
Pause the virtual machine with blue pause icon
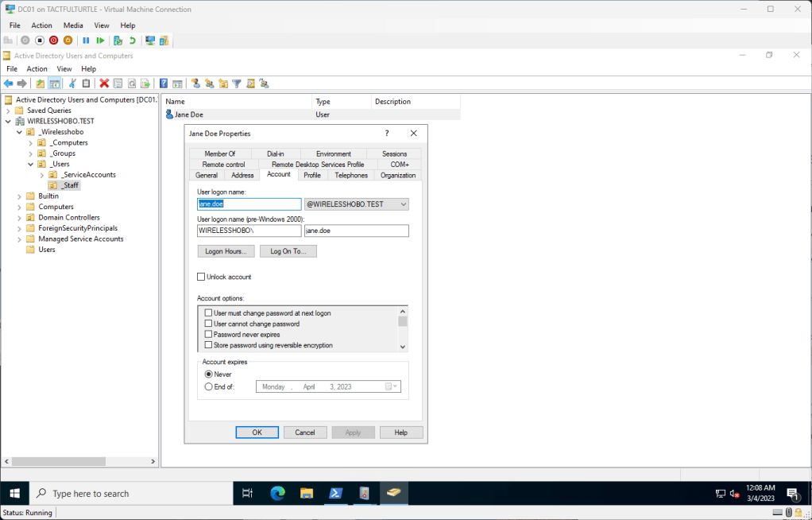pos(86,41)
